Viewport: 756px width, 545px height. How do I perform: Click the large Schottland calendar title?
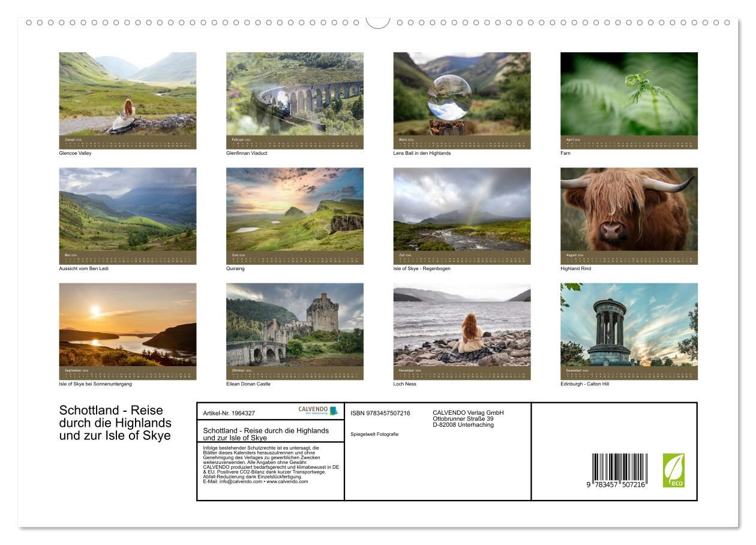coord(115,423)
